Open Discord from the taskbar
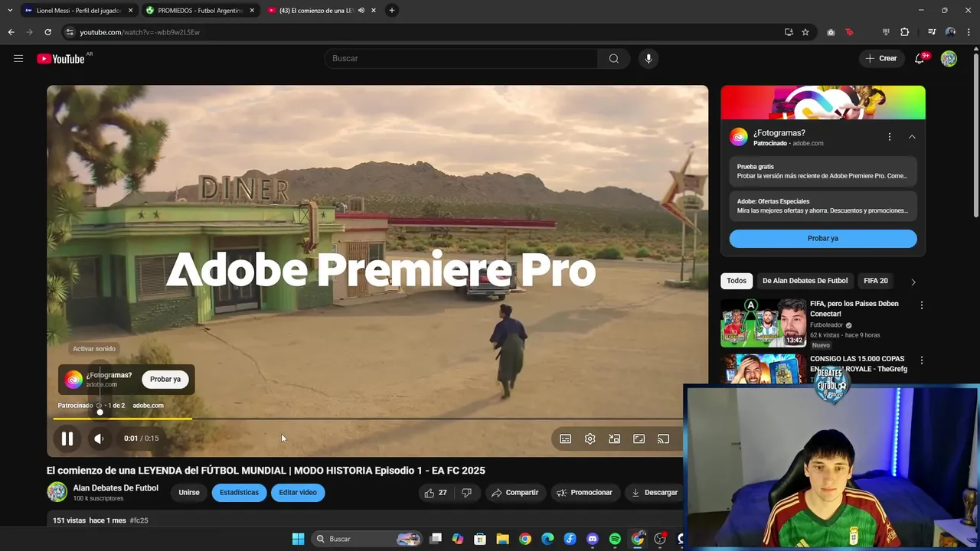The image size is (980, 551). coord(593,539)
